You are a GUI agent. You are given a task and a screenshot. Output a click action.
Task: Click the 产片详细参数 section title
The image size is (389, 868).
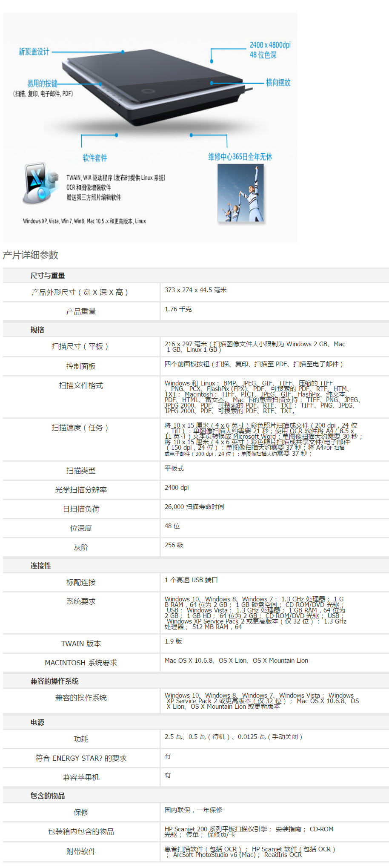[31, 255]
